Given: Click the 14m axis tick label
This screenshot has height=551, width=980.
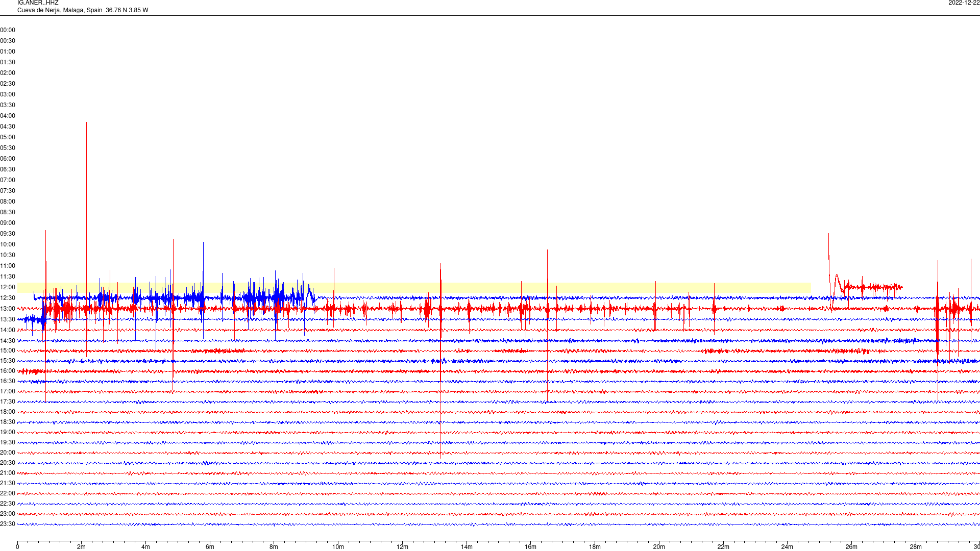Looking at the screenshot, I should [x=467, y=547].
